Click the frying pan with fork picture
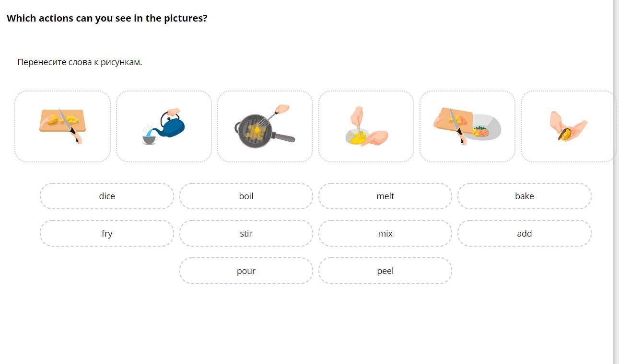Image resolution: width=619 pixels, height=364 pixels. [x=265, y=126]
